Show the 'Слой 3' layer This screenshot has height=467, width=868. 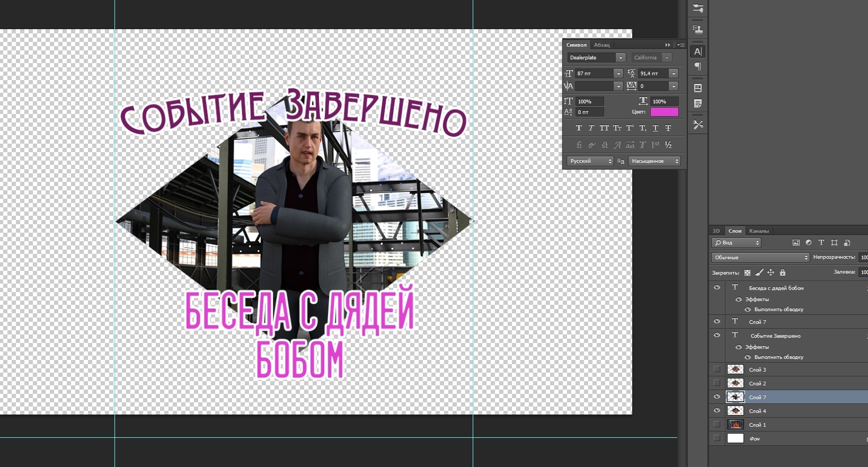(x=717, y=369)
